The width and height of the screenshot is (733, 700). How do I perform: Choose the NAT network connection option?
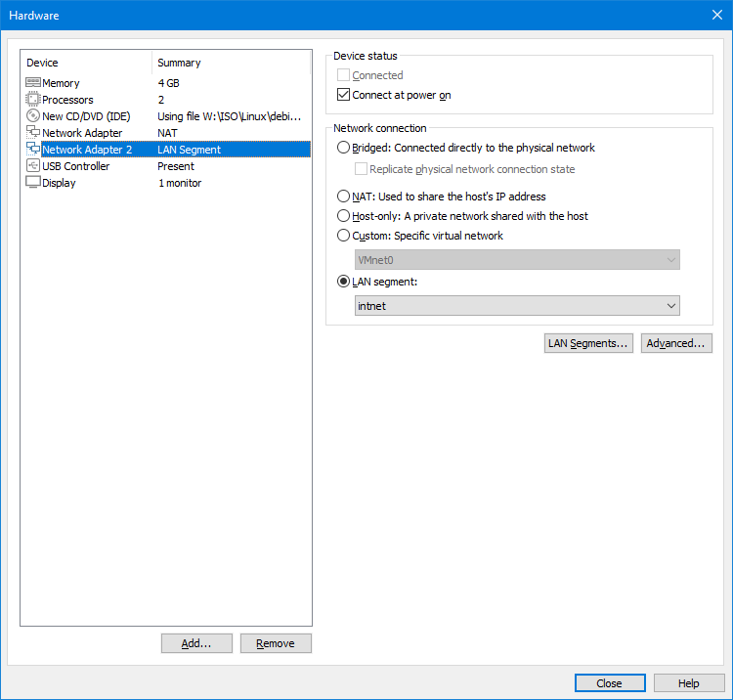tap(343, 197)
